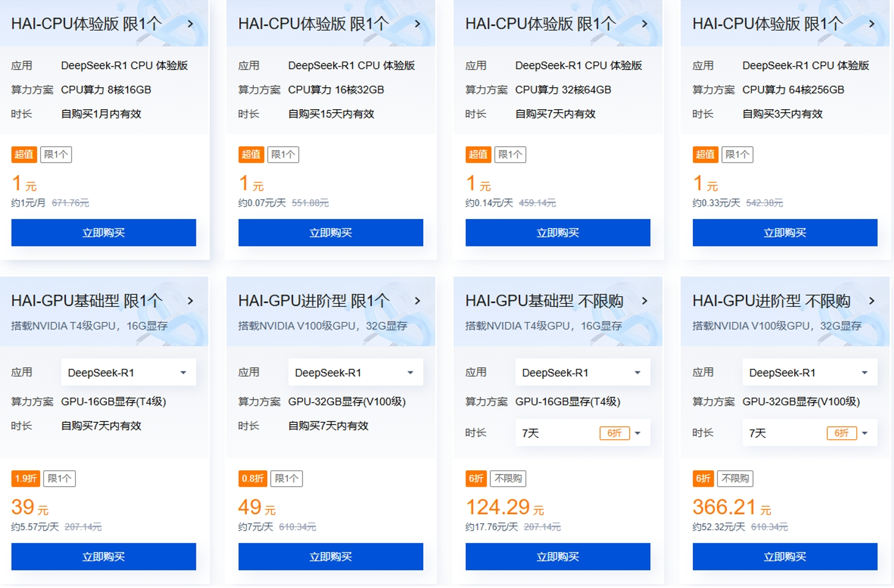The image size is (894, 588).
Task: Click title of 8核16GB HAI-CPU体验版 card
Action: tap(87, 24)
